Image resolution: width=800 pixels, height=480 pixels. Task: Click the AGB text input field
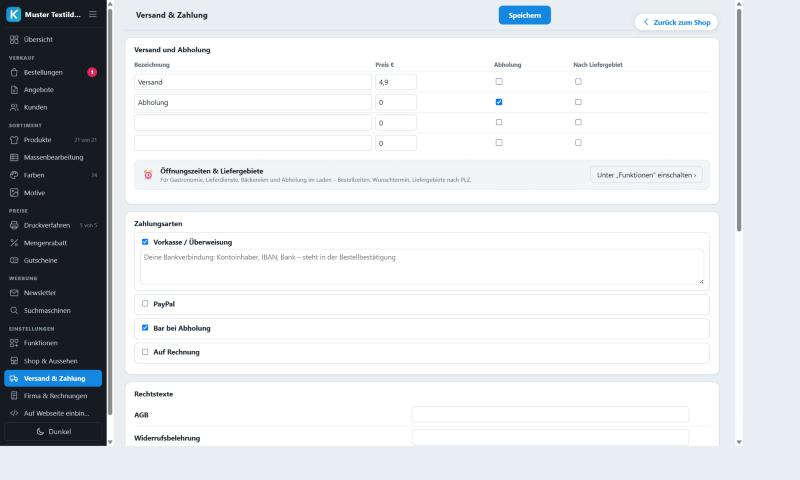550,415
